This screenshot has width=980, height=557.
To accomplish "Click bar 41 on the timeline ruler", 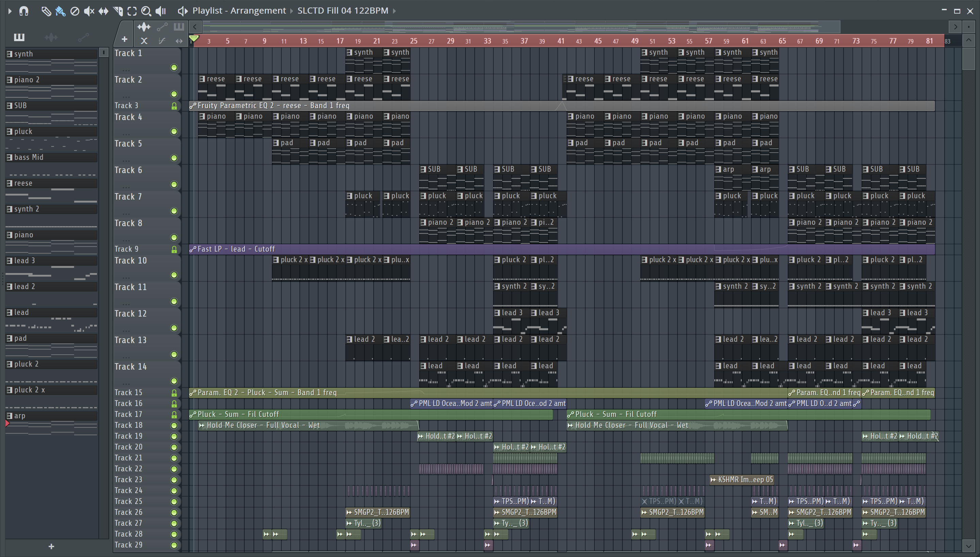I will (560, 40).
